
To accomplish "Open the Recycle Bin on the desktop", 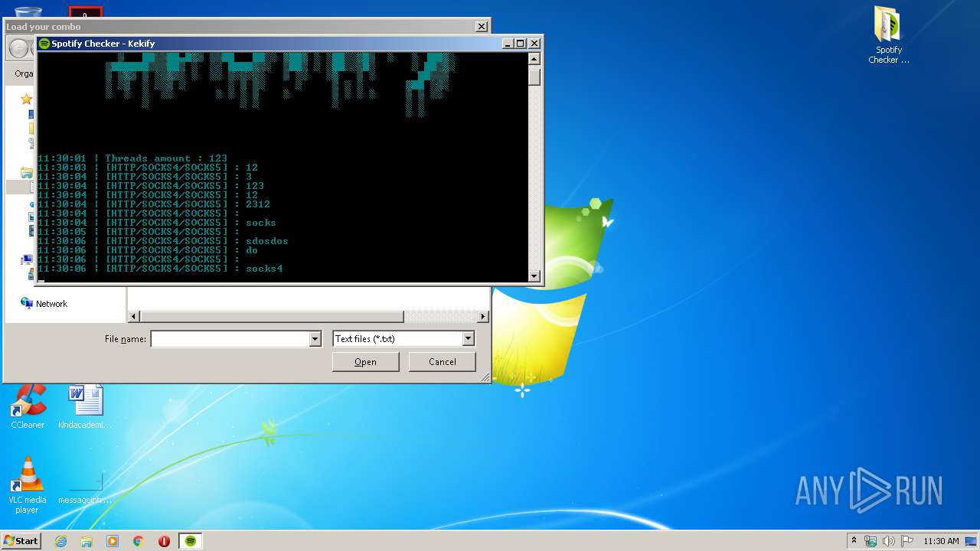I will click(x=28, y=11).
